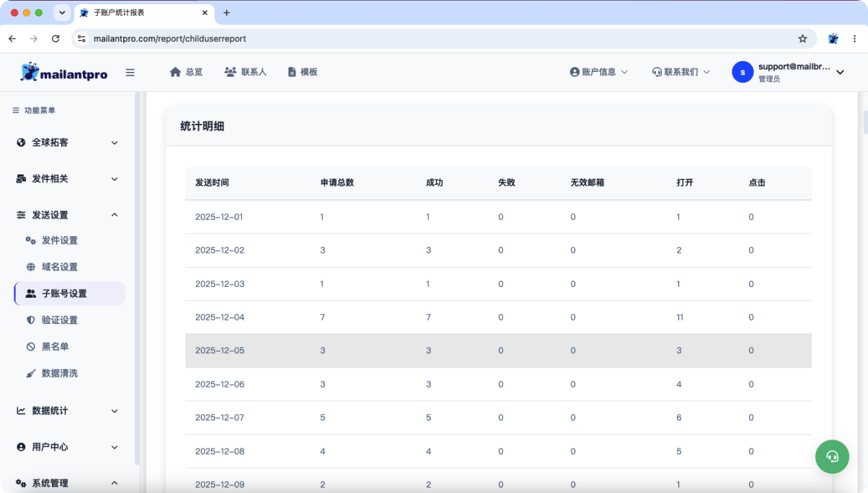Viewport: 868px width, 493px height.
Task: Collapse the 发送设置 menu chevron
Action: [114, 215]
